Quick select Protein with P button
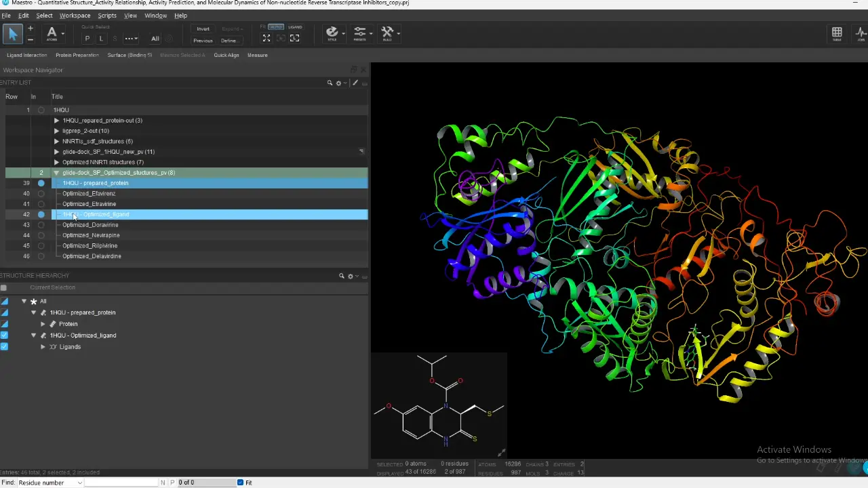Screen dimensions: 868x488 [87, 39]
